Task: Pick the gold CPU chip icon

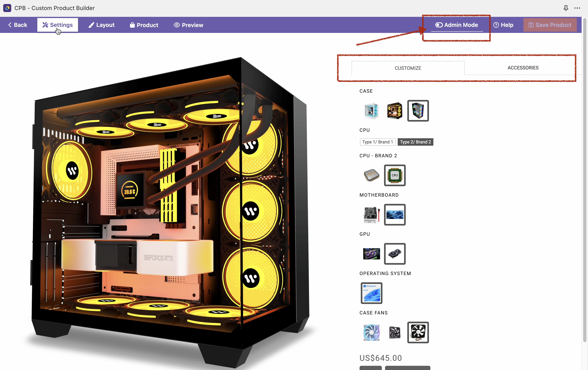Action: pos(371,175)
